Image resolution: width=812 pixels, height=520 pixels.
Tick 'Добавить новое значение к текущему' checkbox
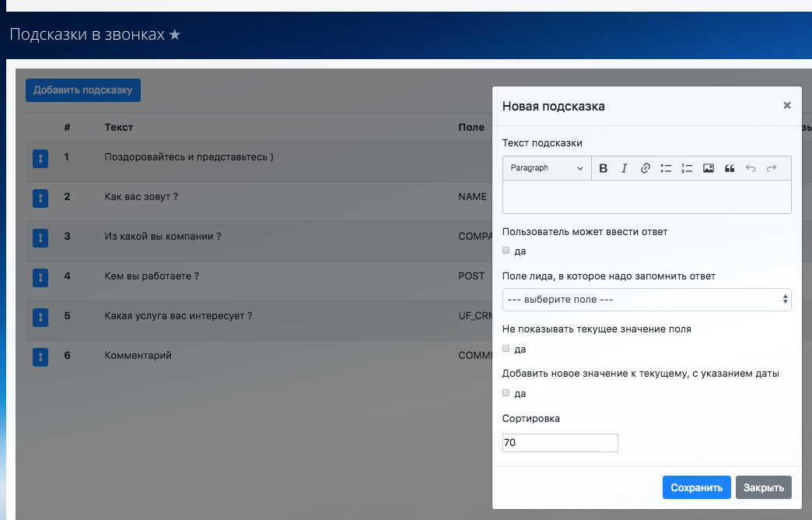point(506,393)
